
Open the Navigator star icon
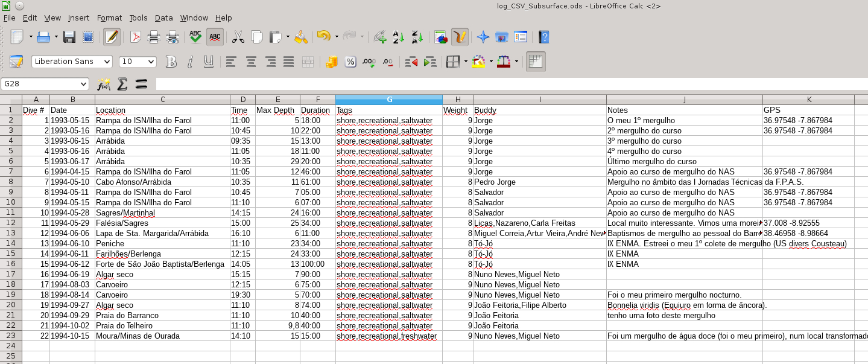[x=483, y=37]
